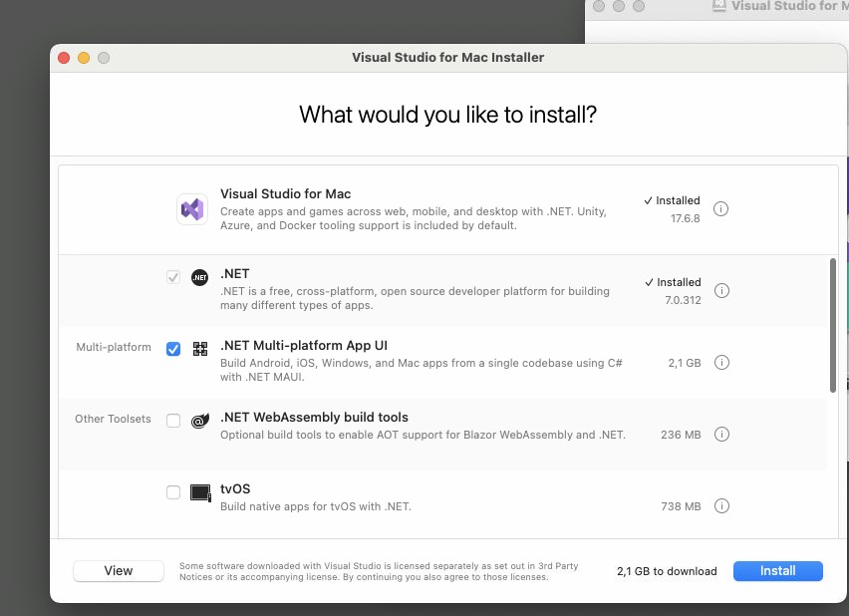Click the vertical scrollbar of the component list
Viewport: 849px width, 616px height.
tap(833, 325)
